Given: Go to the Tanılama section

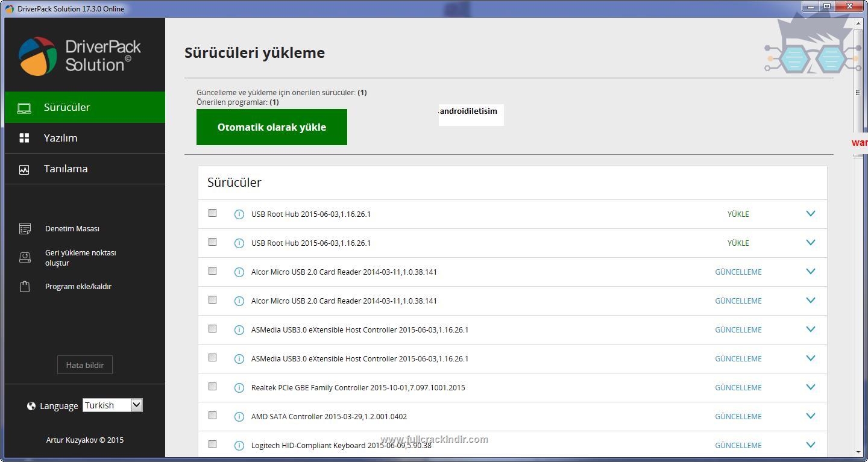Looking at the screenshot, I should [85, 169].
